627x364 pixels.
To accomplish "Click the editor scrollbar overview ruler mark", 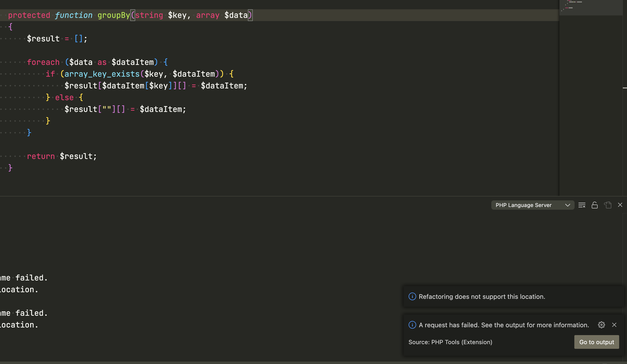I will (x=625, y=88).
